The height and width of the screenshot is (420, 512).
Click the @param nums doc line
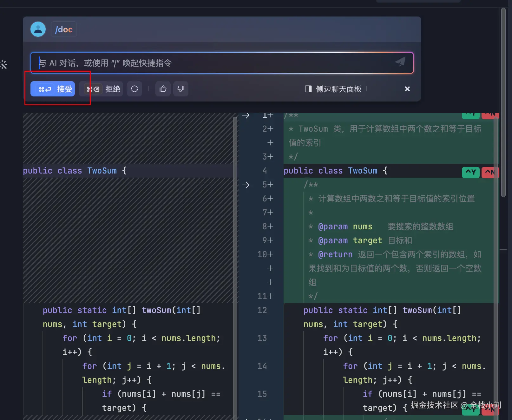tap(381, 226)
